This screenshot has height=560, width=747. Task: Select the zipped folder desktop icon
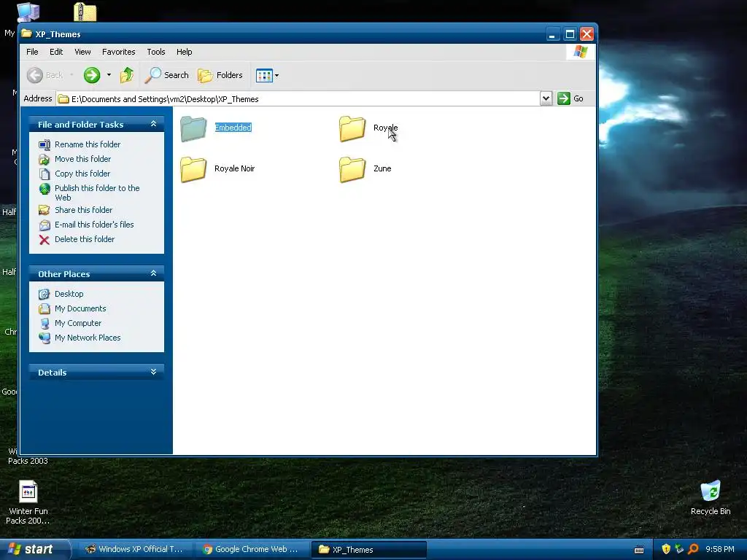[x=85, y=12]
